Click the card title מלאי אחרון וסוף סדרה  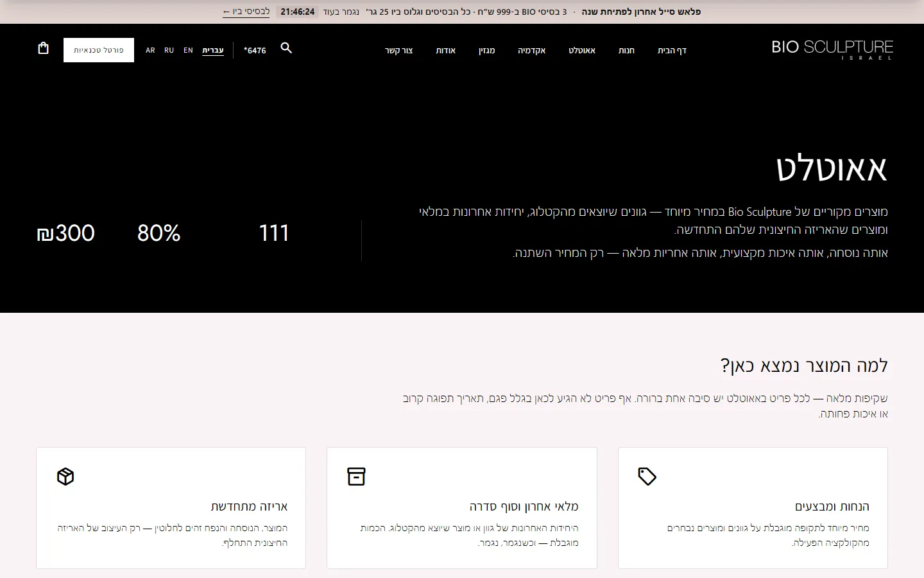(x=524, y=506)
